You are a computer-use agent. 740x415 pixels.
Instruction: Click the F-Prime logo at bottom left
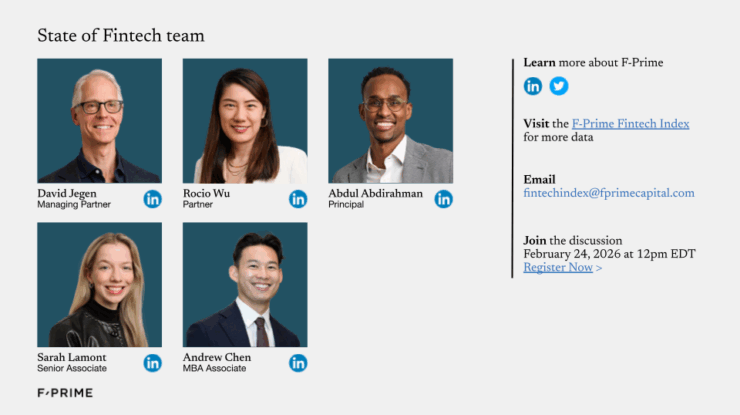point(65,393)
